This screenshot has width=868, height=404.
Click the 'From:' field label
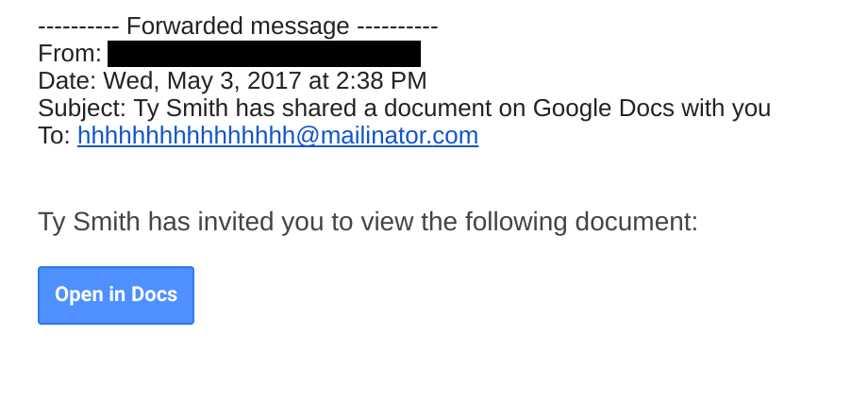pyautogui.click(x=69, y=54)
